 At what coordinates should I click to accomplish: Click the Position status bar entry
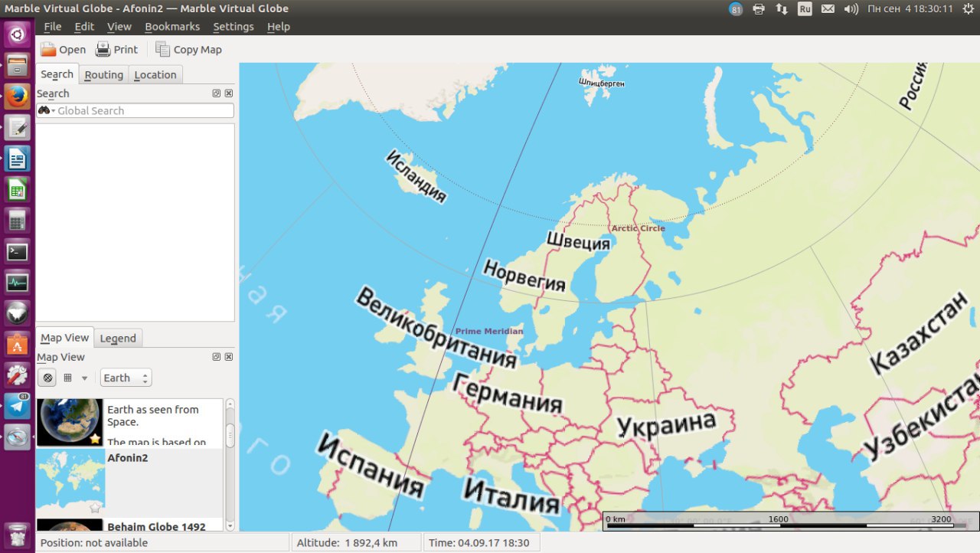[x=162, y=542]
